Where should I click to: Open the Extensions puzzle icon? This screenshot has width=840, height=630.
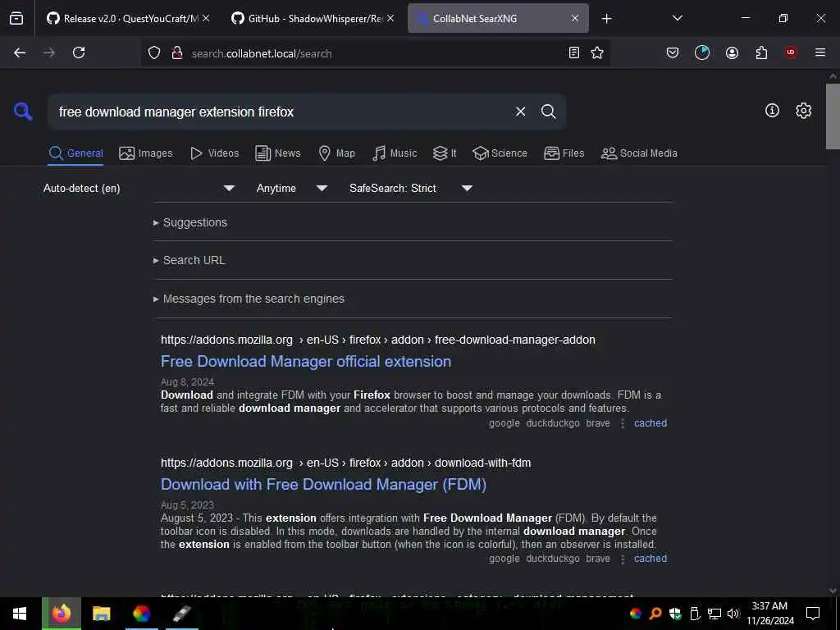761,52
